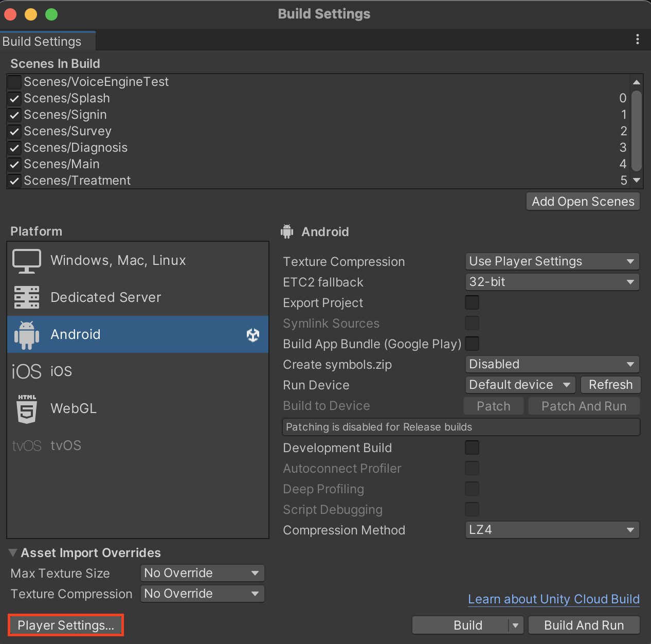Open Player Settings...
Image resolution: width=651 pixels, height=644 pixels.
66,625
